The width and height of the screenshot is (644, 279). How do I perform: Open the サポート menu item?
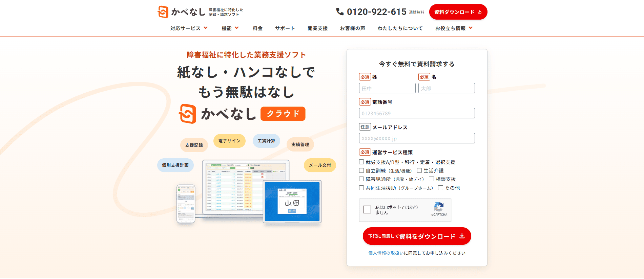pos(285,28)
